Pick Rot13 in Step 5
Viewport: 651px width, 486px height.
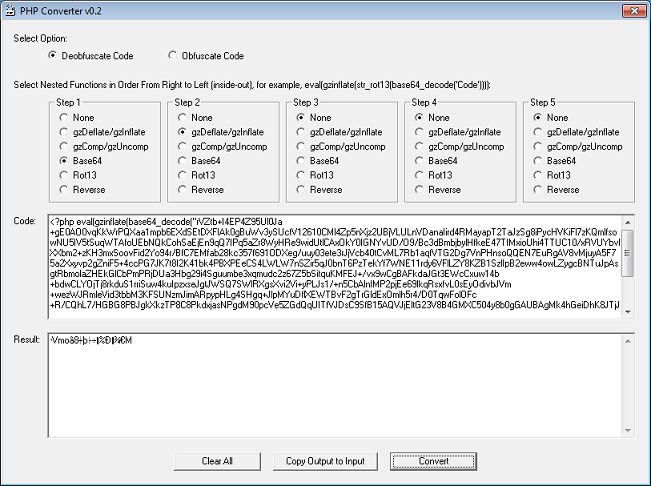[537, 175]
